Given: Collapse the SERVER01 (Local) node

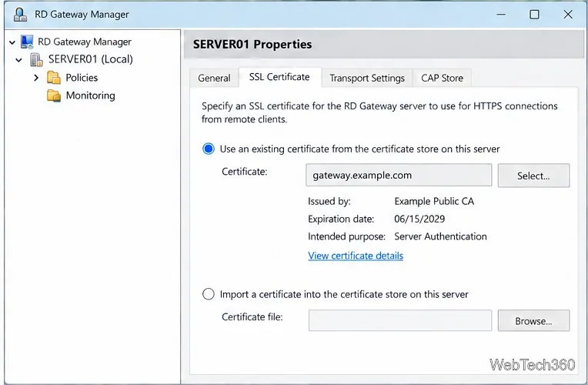Looking at the screenshot, I should point(18,59).
